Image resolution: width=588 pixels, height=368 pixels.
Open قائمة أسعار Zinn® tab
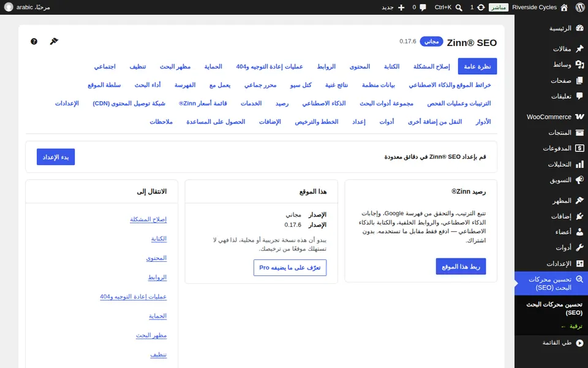(203, 103)
